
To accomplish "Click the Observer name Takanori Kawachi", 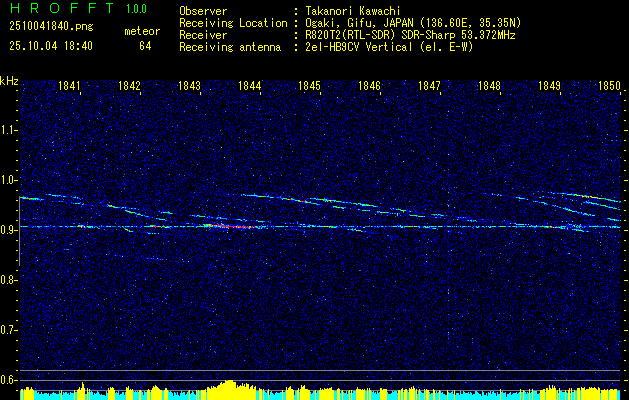I will 353,11.
